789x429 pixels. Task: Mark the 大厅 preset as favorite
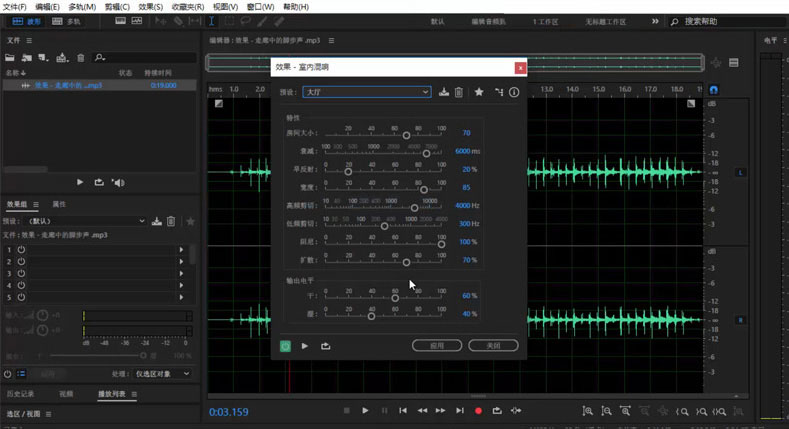tap(479, 92)
